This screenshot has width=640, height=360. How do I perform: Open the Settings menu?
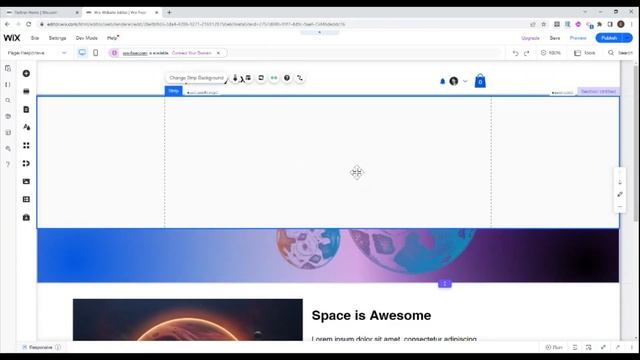click(x=57, y=38)
